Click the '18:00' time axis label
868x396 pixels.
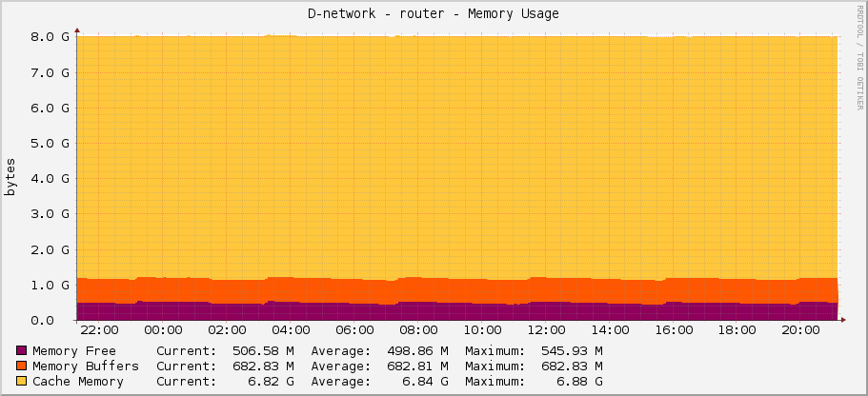tap(737, 330)
